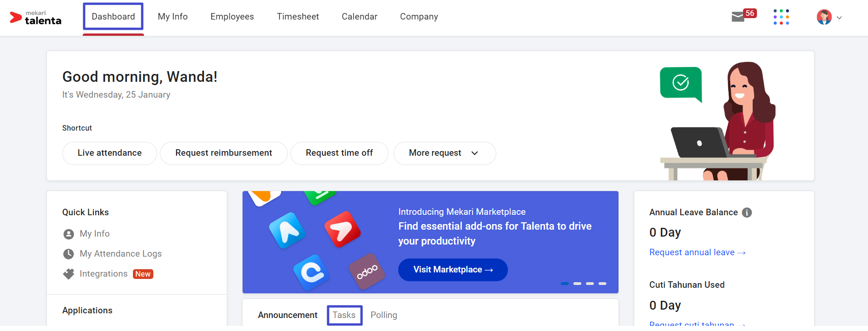Open Integrations quick link
Screen dimensions: 868x331
point(104,274)
